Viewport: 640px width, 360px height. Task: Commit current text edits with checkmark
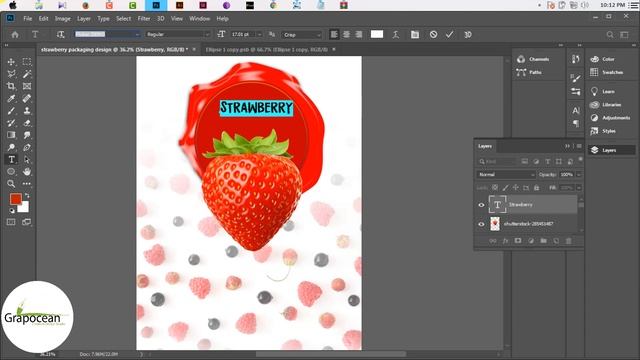(449, 35)
